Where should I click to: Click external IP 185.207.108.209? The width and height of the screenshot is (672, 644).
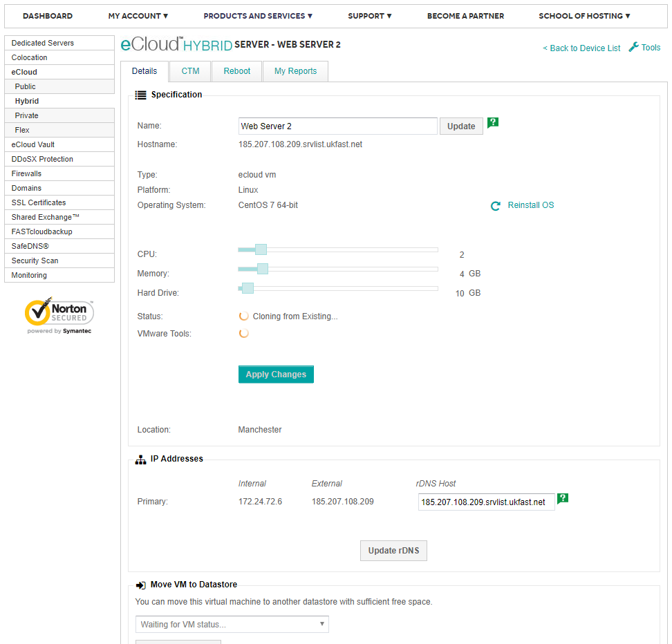pyautogui.click(x=342, y=502)
